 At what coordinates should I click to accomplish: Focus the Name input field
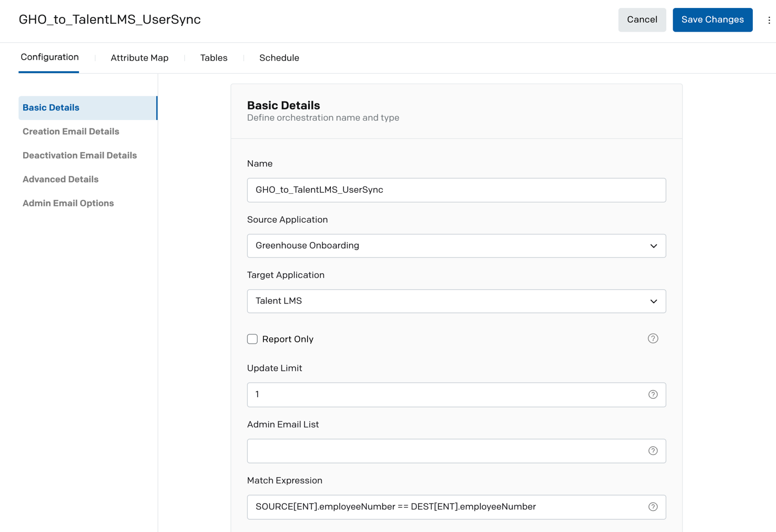point(456,190)
